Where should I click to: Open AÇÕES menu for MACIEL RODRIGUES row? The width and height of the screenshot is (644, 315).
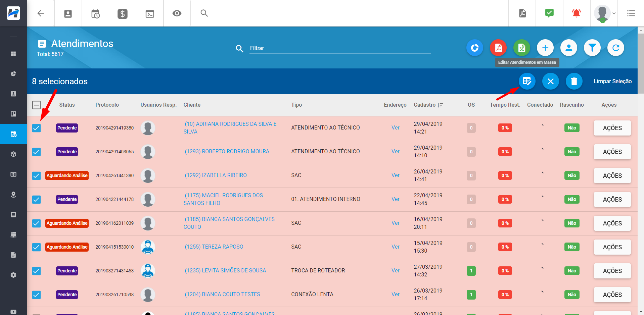click(612, 200)
